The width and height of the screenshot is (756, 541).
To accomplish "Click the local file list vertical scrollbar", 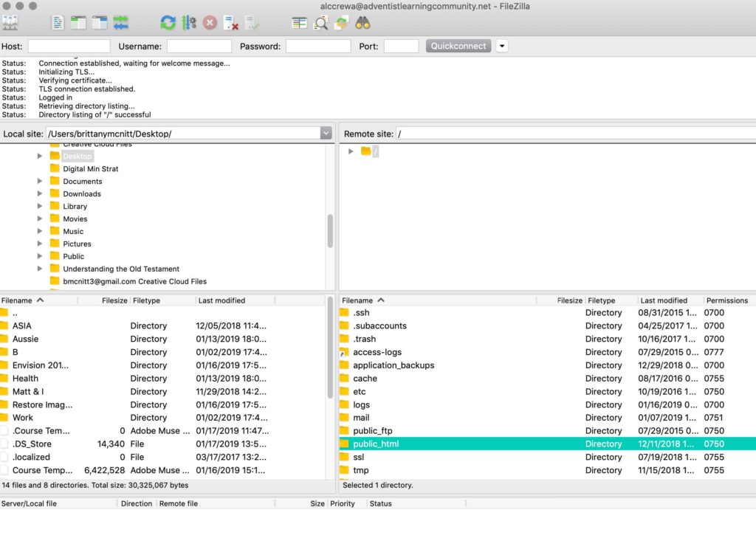I will pyautogui.click(x=330, y=347).
